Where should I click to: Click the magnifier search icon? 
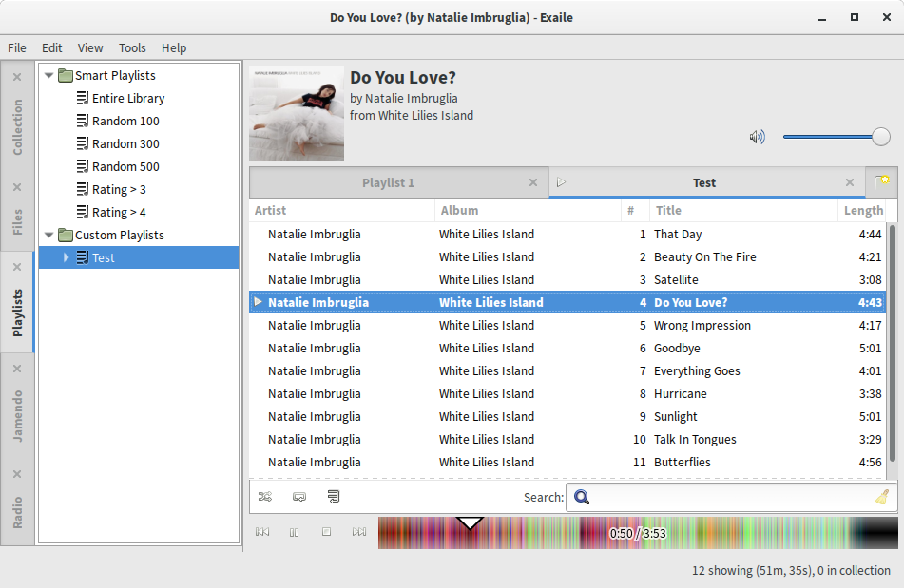582,497
